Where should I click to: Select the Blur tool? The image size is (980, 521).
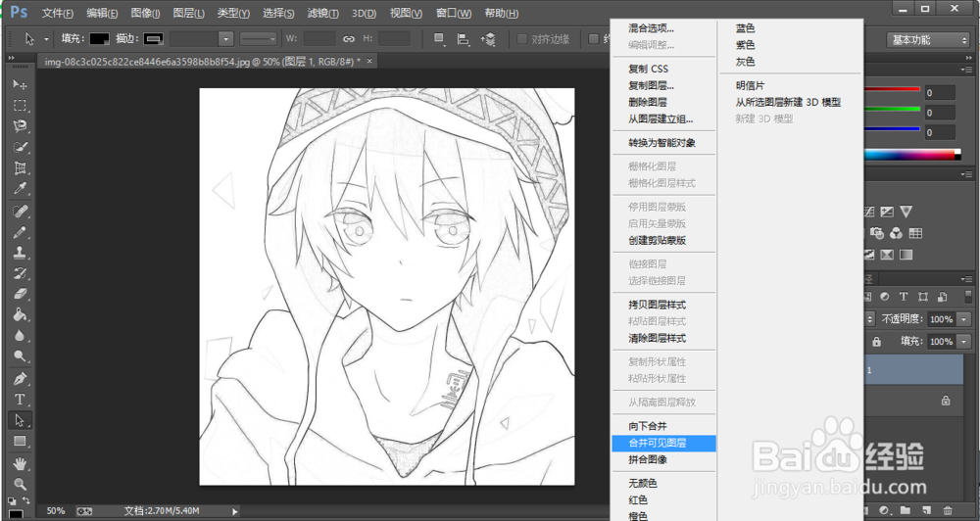tap(20, 336)
